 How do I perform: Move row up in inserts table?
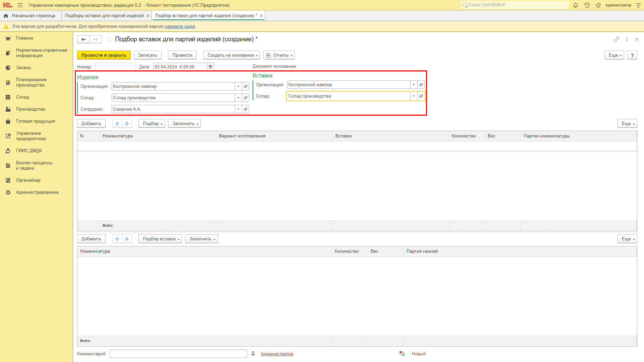(117, 239)
